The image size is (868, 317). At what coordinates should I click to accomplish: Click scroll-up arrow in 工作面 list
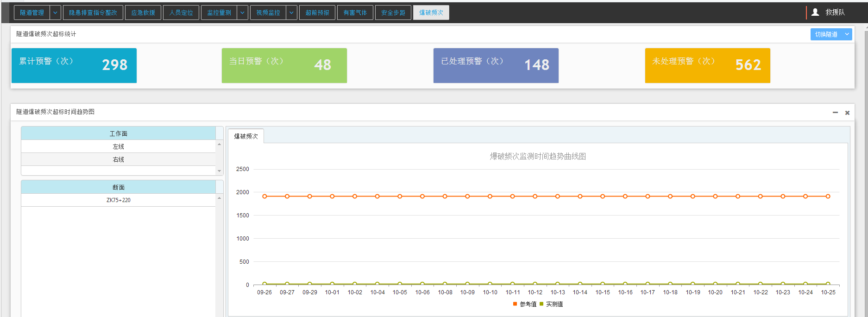[219, 145]
